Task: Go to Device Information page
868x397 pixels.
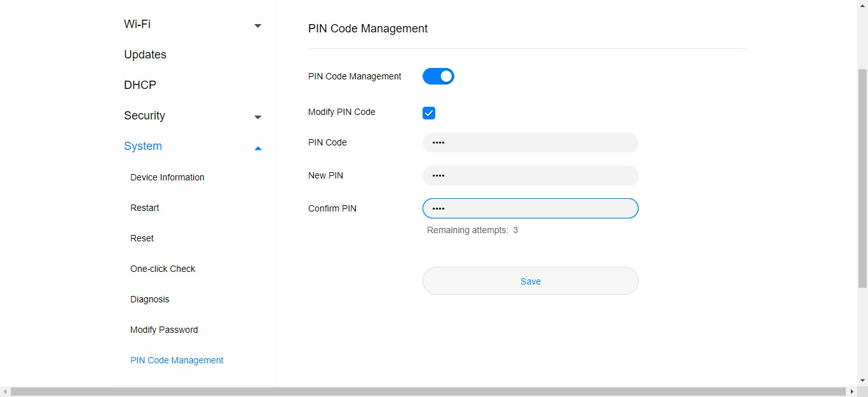Action: tap(167, 177)
